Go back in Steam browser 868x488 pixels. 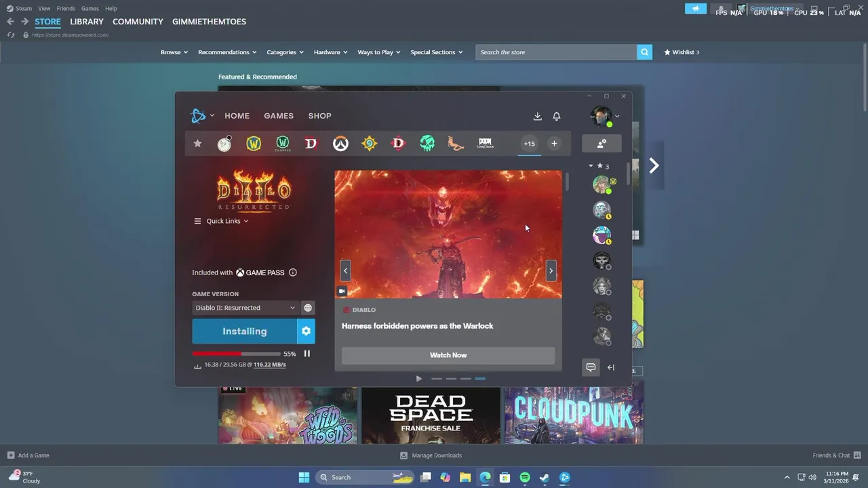pyautogui.click(x=10, y=22)
